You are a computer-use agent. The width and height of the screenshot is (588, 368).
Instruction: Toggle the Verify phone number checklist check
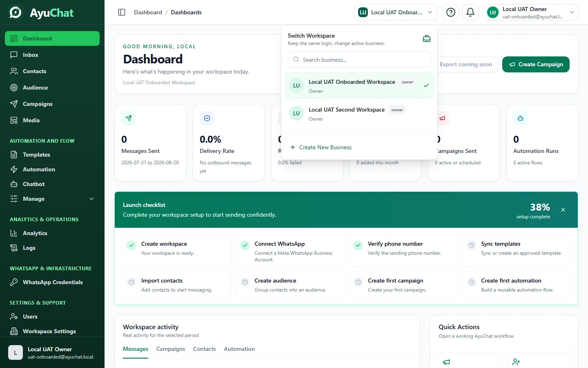point(358,245)
